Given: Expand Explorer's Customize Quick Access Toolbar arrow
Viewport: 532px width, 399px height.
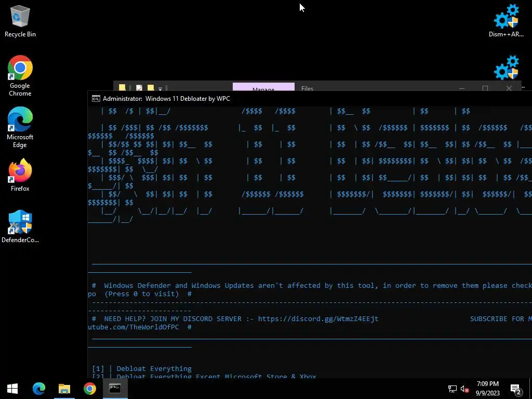Looking at the screenshot, I should 160,88.
